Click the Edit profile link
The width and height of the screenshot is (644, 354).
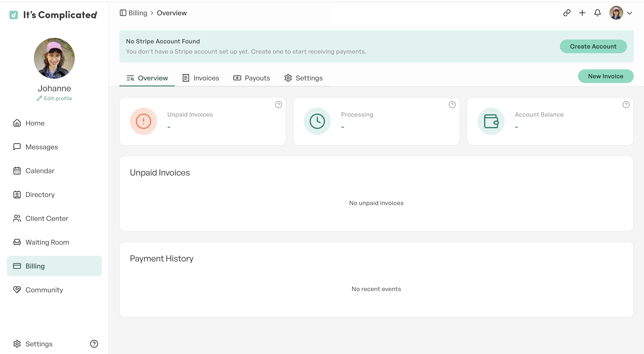(54, 98)
